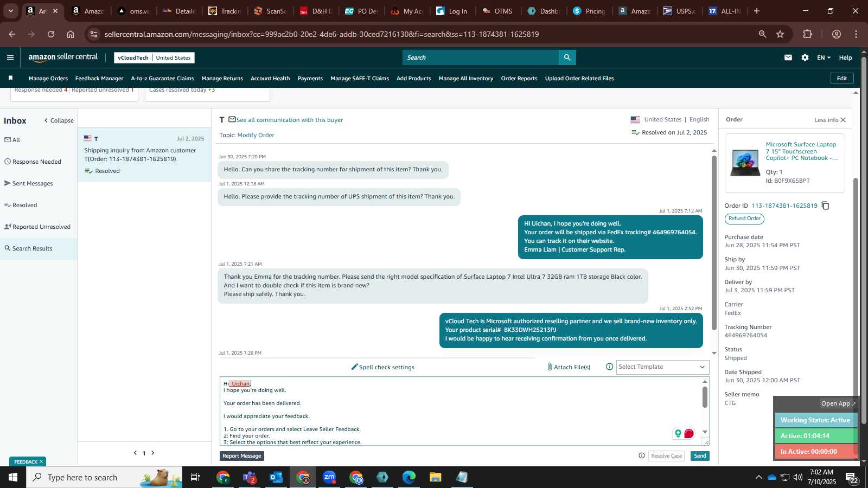The height and width of the screenshot is (488, 868).
Task: Open See all communication with this buyer link
Action: pyautogui.click(x=289, y=120)
